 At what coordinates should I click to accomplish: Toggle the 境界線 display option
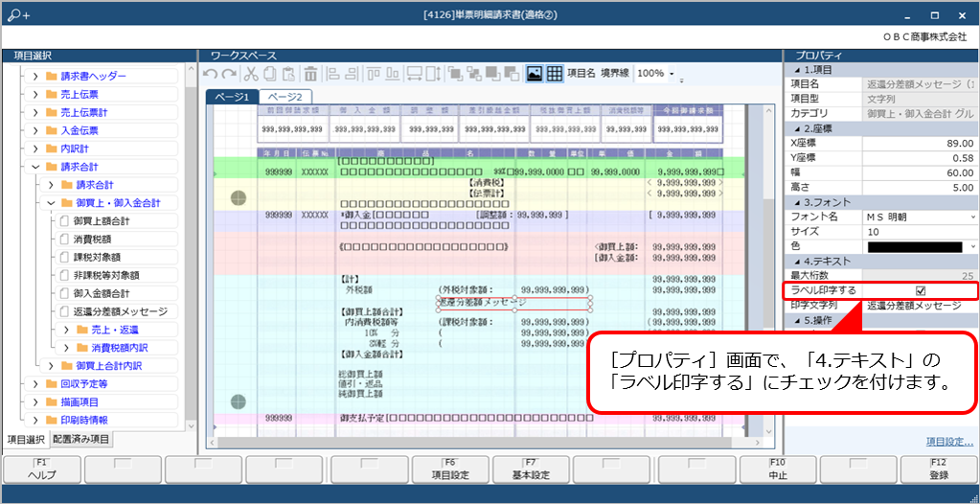click(x=615, y=73)
